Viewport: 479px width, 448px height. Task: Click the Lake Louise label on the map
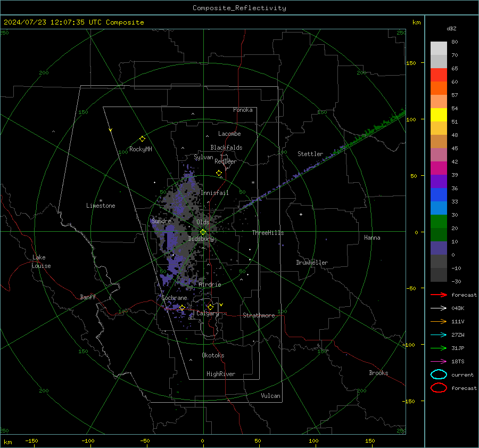[x=41, y=262]
